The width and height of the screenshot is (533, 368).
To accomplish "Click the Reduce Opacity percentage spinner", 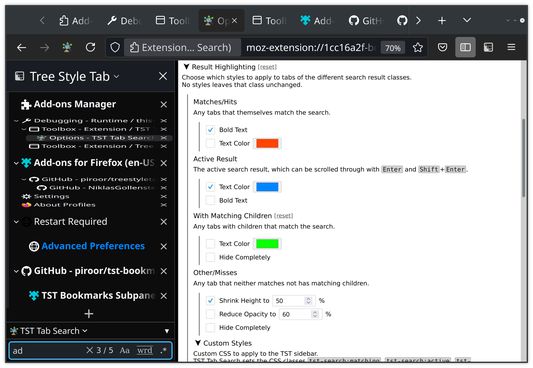I will coord(315,314).
